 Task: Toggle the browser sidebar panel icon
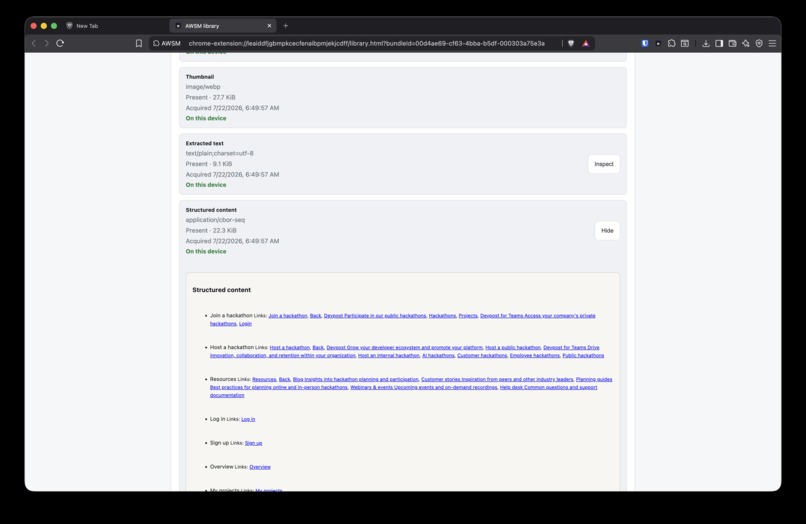coord(719,43)
